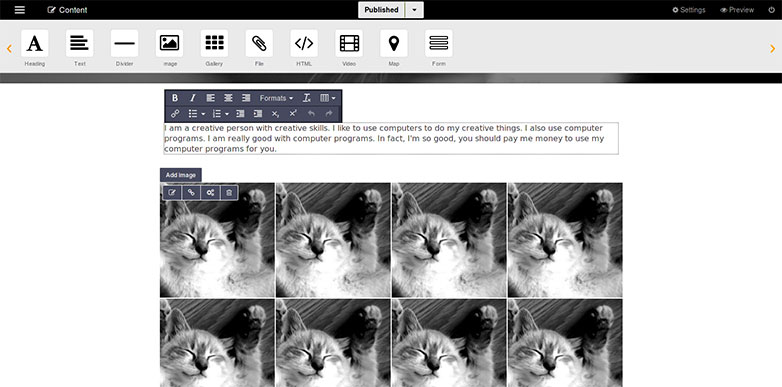Screen dimensions: 782x387
Task: Select the Divider block
Action: [x=125, y=43]
